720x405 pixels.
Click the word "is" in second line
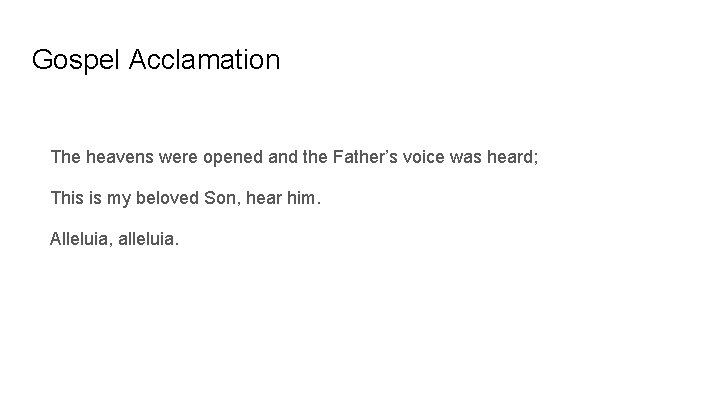[96, 198]
